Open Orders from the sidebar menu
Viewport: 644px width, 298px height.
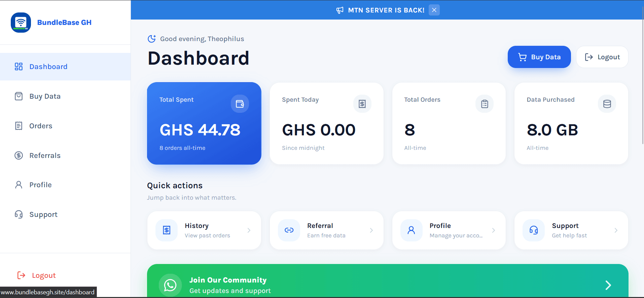click(65, 126)
